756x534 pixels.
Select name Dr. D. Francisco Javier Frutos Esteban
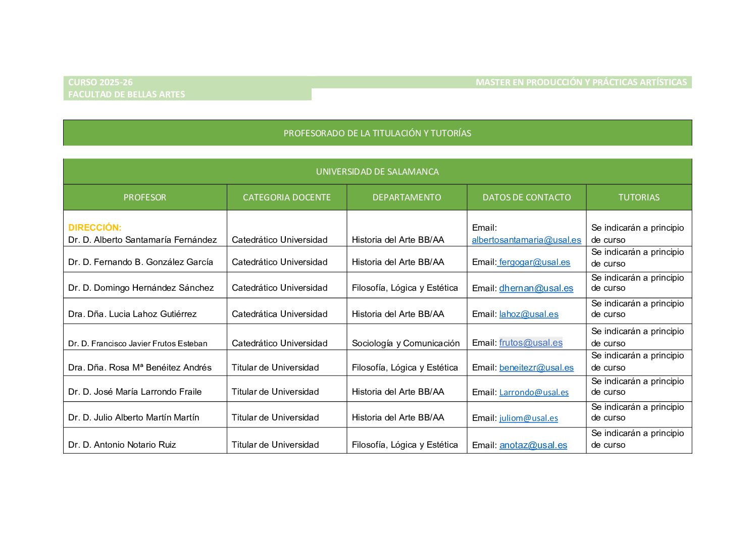coord(138,344)
